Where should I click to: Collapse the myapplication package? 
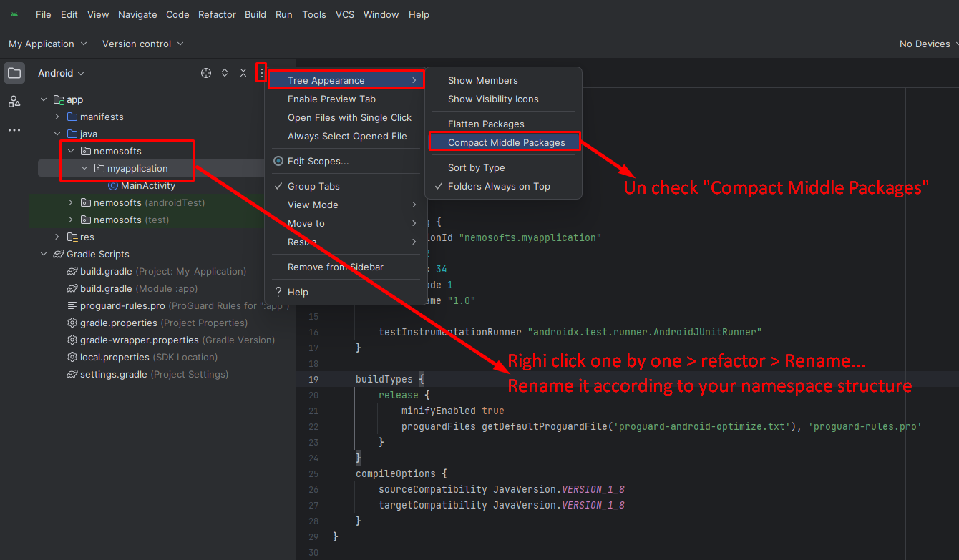tap(84, 168)
